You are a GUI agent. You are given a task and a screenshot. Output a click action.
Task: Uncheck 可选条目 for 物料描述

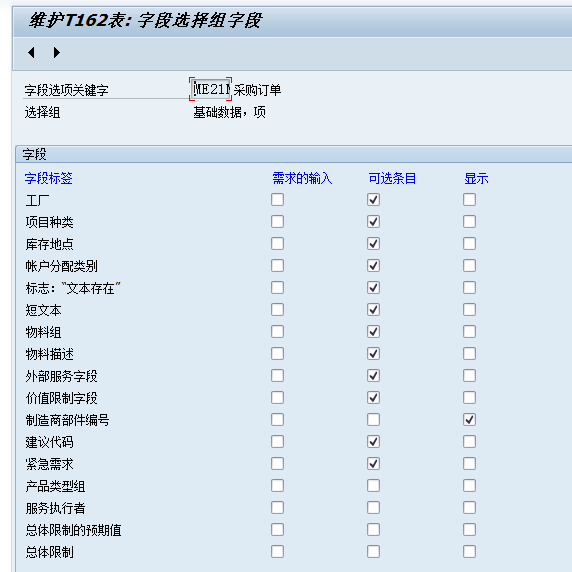[x=373, y=353]
